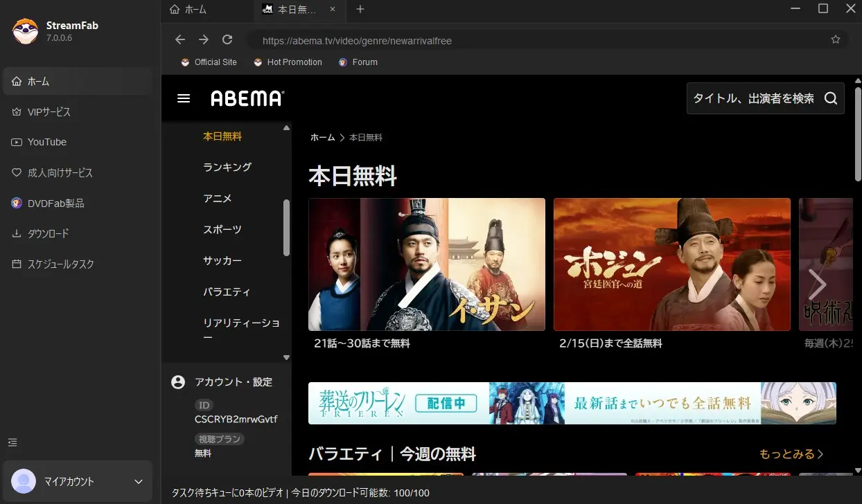Viewport: 862px width, 504px height.
Task: Click the heart icon for adult services
Action: pyautogui.click(x=17, y=172)
